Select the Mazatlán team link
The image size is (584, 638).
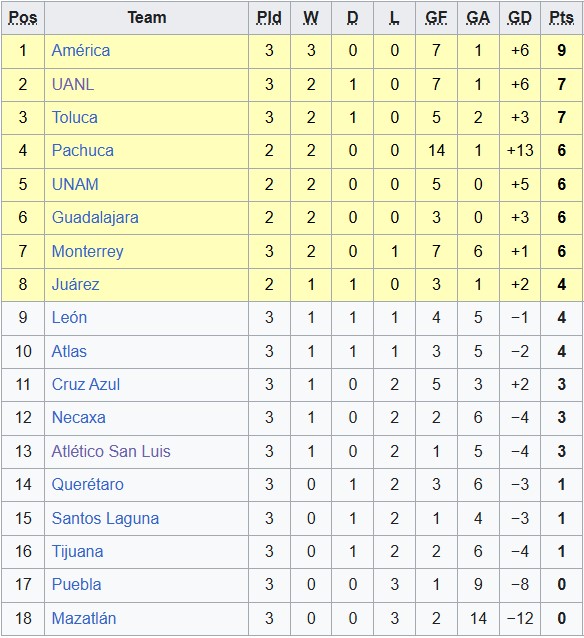pos(84,618)
